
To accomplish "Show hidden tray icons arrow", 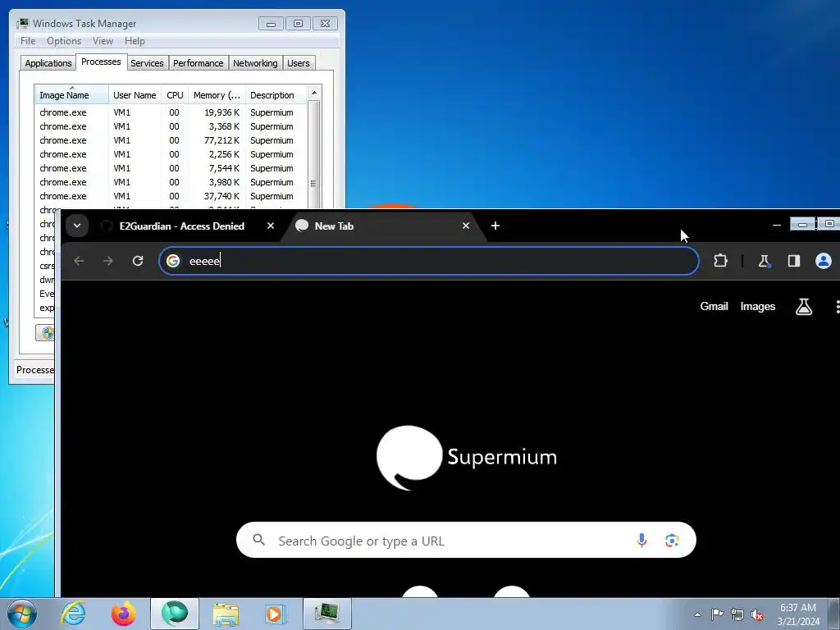I will [x=697, y=614].
